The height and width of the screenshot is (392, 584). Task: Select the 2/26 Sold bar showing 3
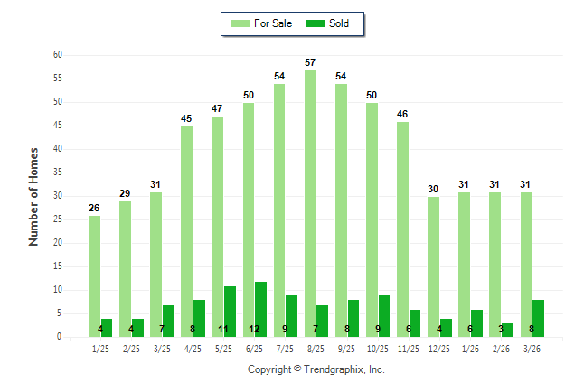508,330
